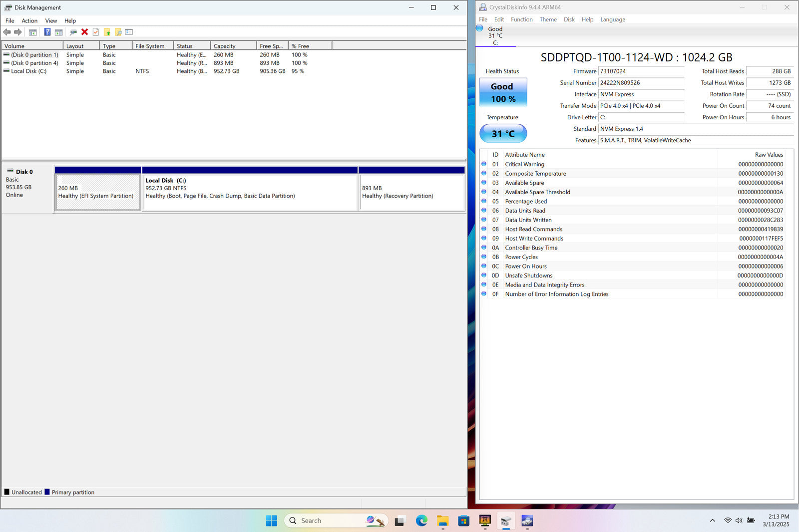Open CrystalDiskInfo Theme menu
Image resolution: width=799 pixels, height=532 pixels.
548,19
